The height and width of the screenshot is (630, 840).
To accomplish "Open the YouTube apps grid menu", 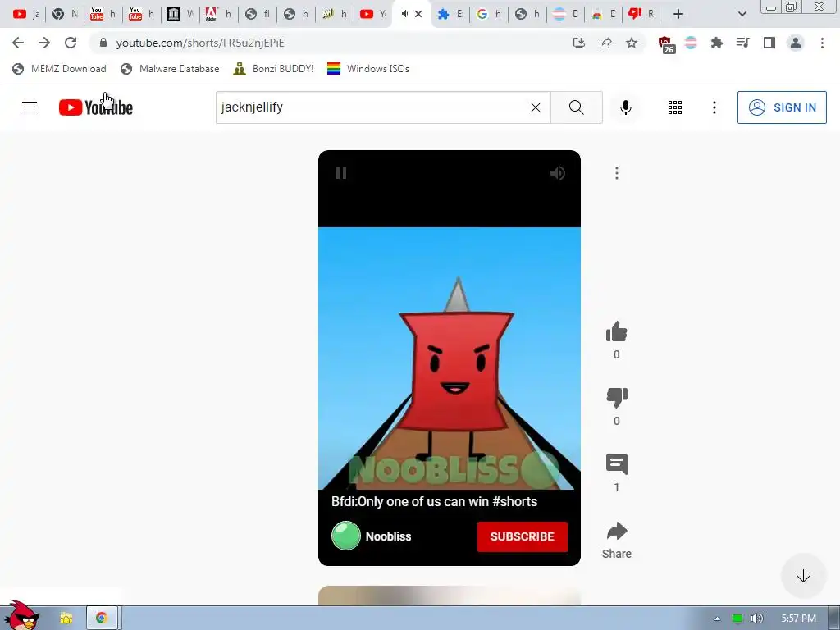I will 675,107.
